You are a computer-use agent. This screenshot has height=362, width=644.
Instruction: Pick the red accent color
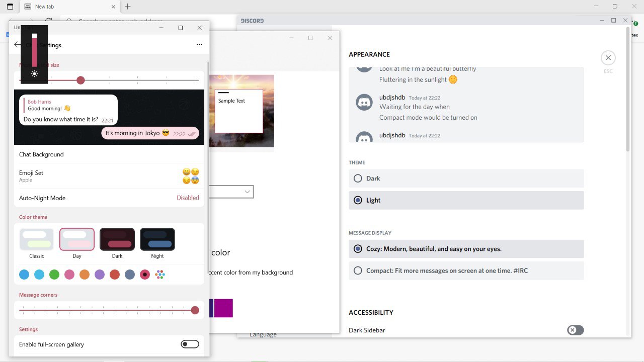(115, 275)
